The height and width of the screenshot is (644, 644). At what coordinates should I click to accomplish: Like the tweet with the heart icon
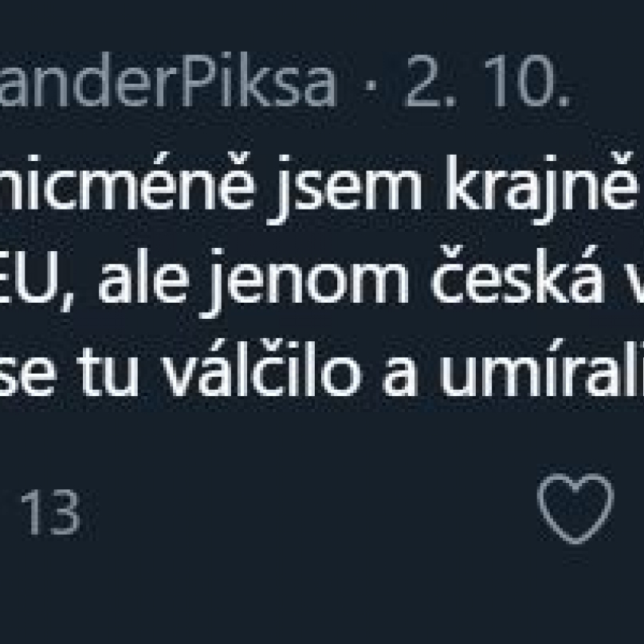[x=575, y=509]
